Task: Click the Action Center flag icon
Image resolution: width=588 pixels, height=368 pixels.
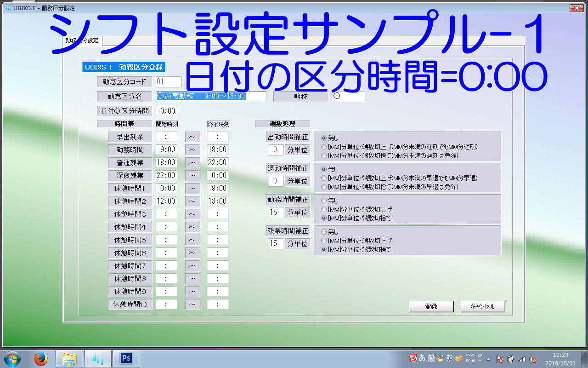Action: [x=500, y=359]
